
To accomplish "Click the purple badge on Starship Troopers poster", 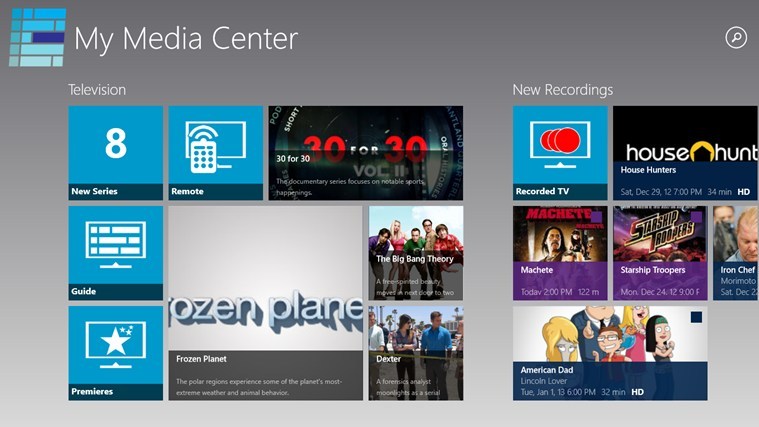I will pyautogui.click(x=696, y=216).
